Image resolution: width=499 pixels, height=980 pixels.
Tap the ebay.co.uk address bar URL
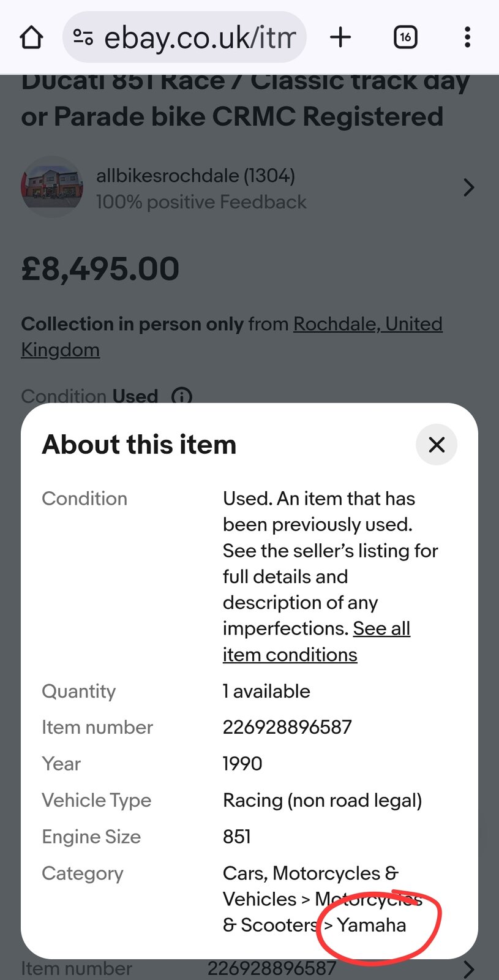(x=200, y=38)
